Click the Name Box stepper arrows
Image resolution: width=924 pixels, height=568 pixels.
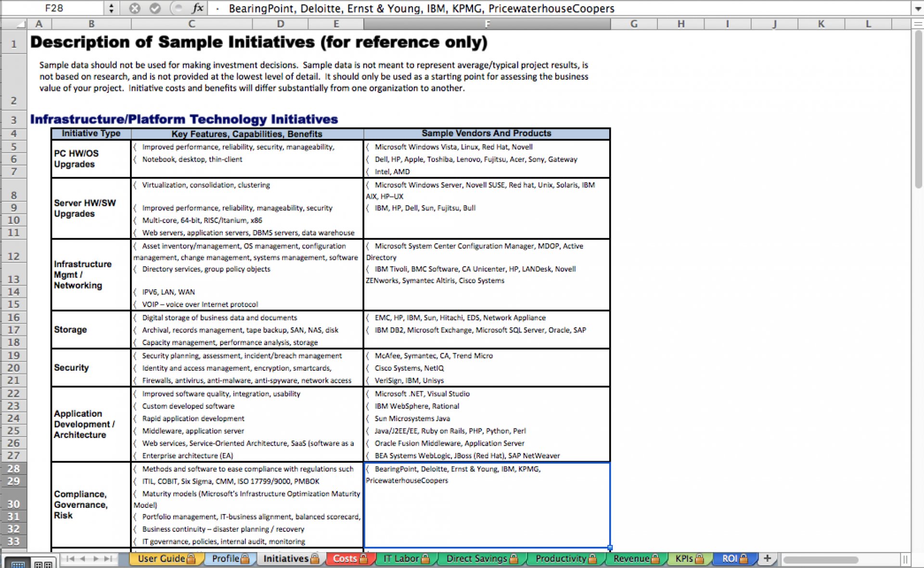tap(111, 8)
